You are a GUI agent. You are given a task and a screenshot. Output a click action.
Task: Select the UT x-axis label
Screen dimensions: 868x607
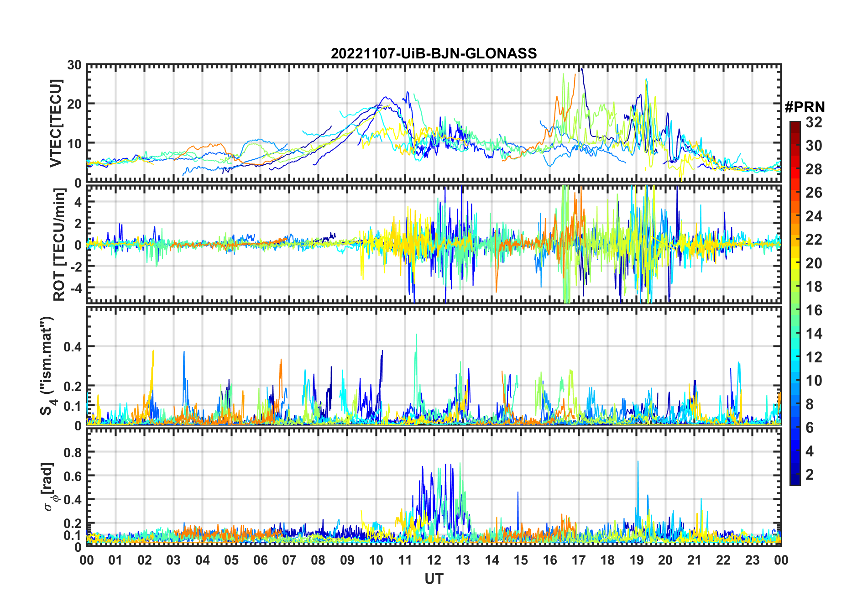pyautogui.click(x=434, y=579)
